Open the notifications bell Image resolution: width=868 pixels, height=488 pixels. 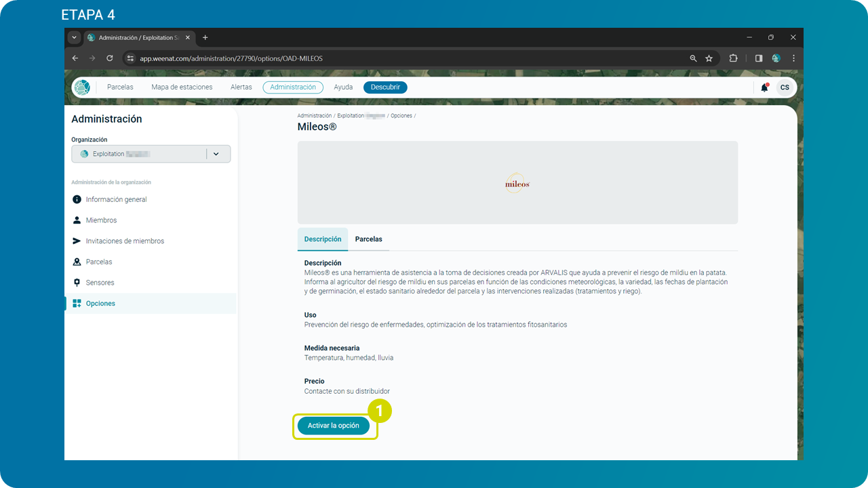point(764,87)
